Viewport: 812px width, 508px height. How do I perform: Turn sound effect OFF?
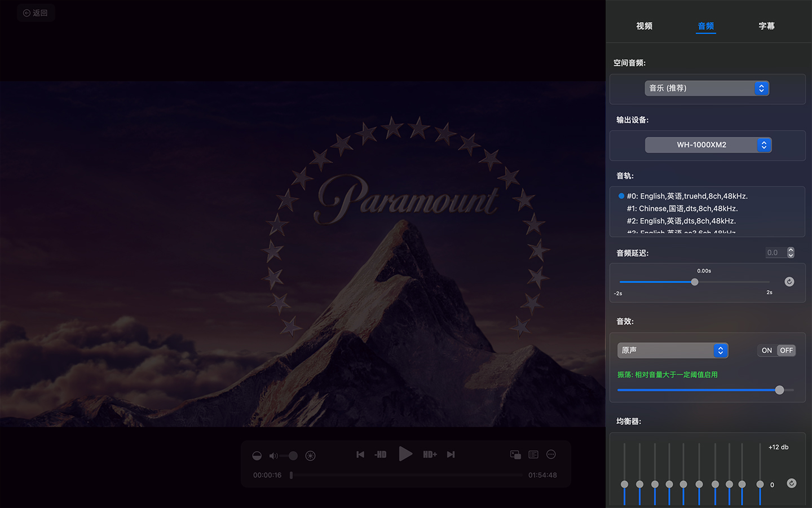pyautogui.click(x=787, y=351)
